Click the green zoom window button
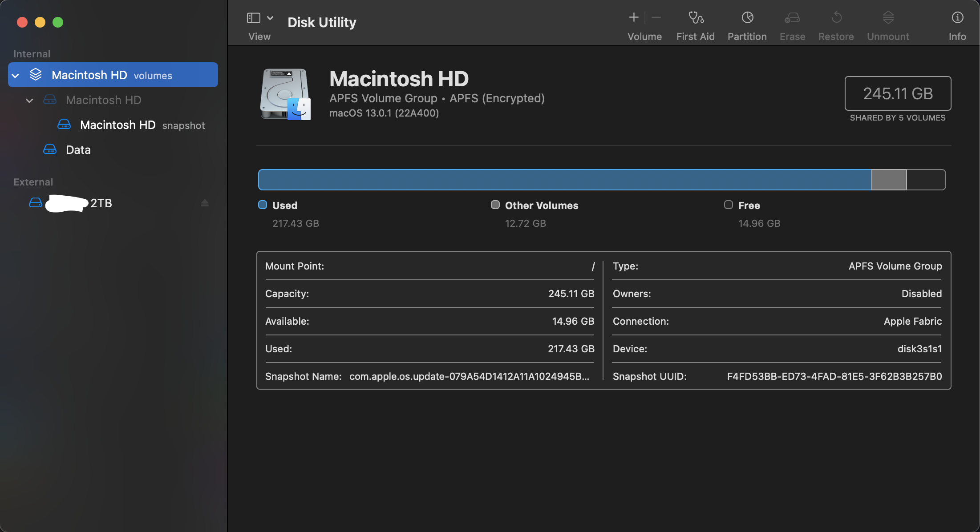This screenshot has width=980, height=532. coord(58,22)
